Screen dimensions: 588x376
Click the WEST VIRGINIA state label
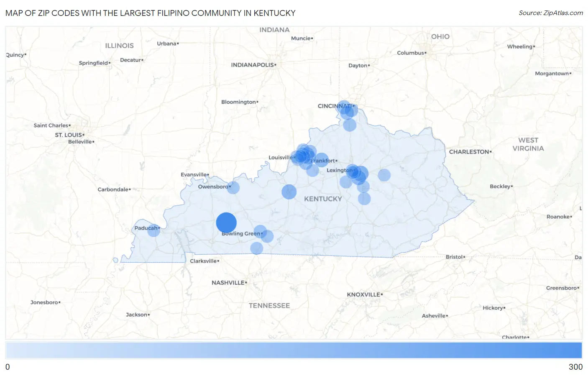[x=528, y=144]
